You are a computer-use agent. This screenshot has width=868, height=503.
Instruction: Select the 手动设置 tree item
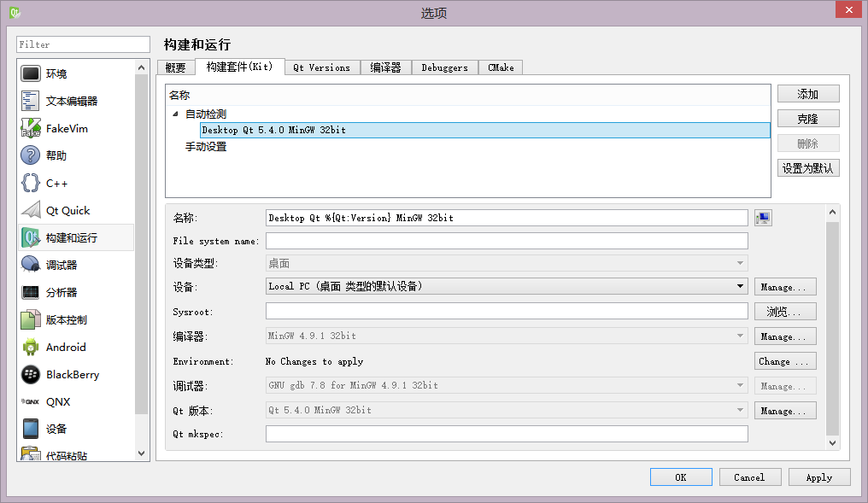[x=206, y=147]
